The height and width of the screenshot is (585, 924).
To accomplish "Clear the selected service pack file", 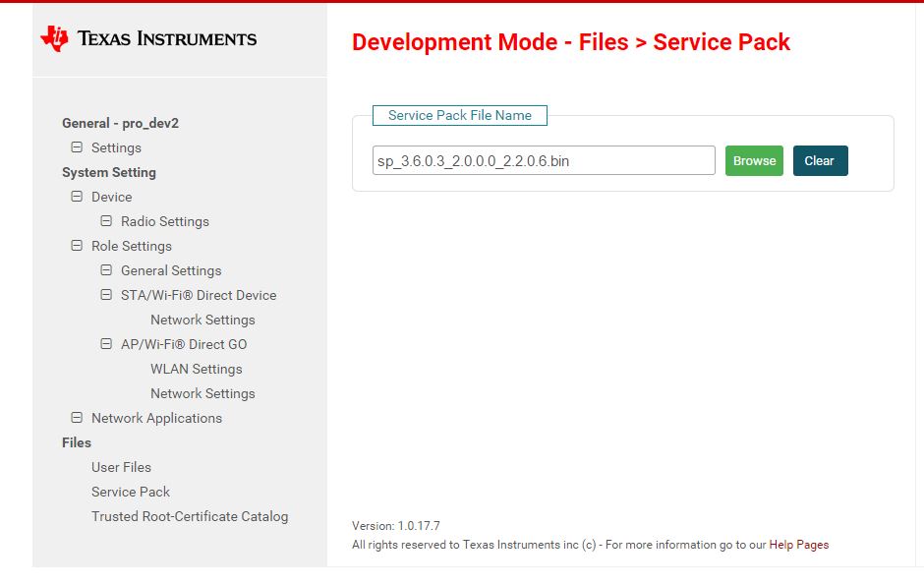I will click(x=820, y=161).
